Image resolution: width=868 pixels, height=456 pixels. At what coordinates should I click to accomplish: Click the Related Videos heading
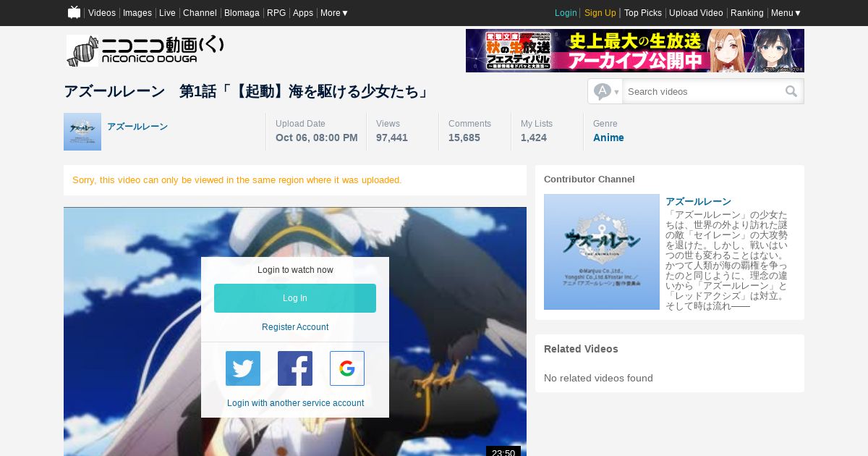(581, 349)
